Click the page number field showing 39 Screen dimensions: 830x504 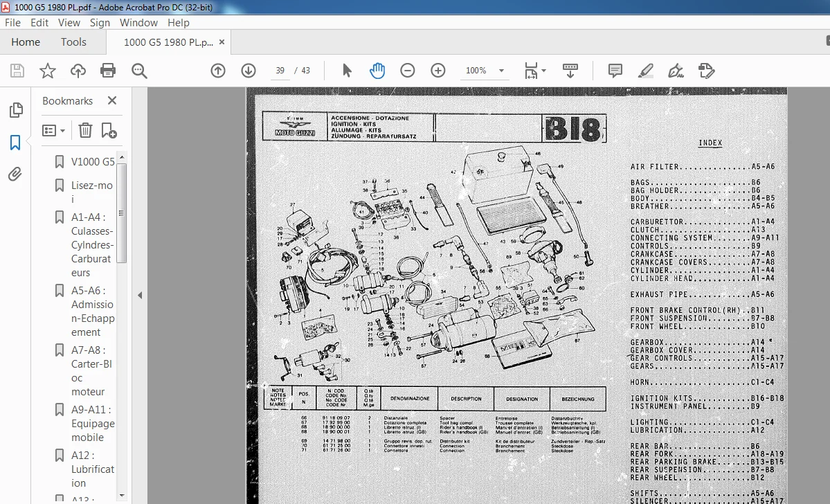click(280, 71)
